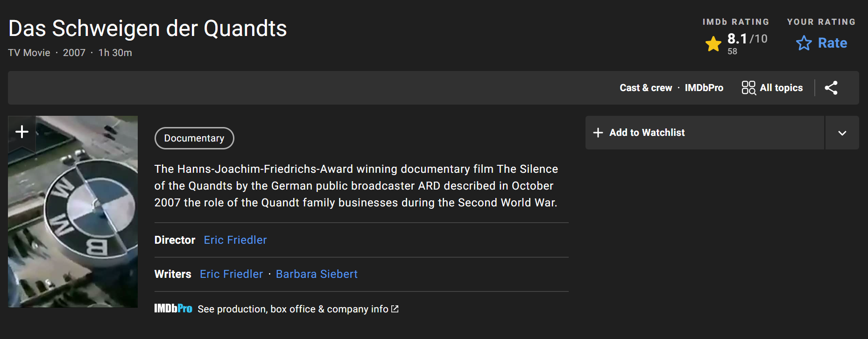Open the Cast & crew page

click(x=646, y=88)
